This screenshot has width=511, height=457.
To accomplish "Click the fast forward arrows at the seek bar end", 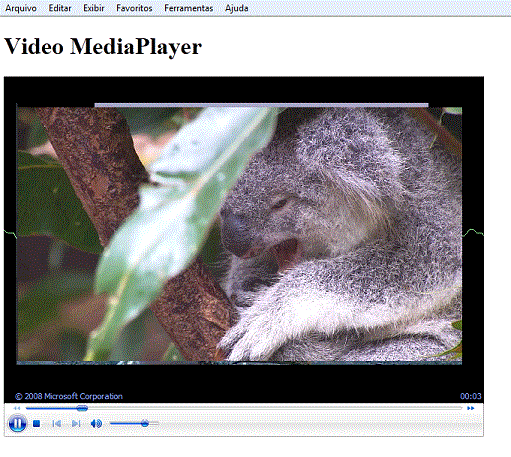I will (470, 408).
